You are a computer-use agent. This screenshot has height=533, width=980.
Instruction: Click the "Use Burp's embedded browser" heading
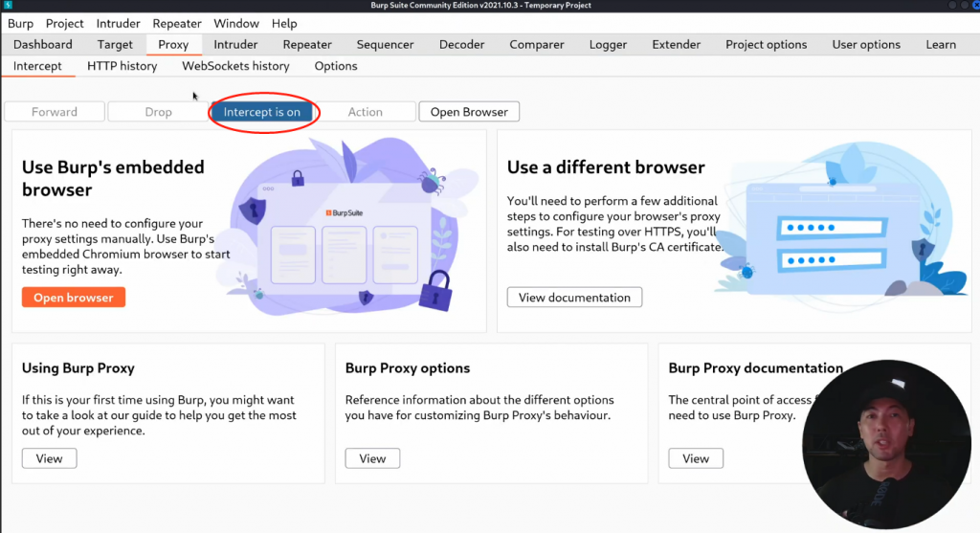point(113,179)
